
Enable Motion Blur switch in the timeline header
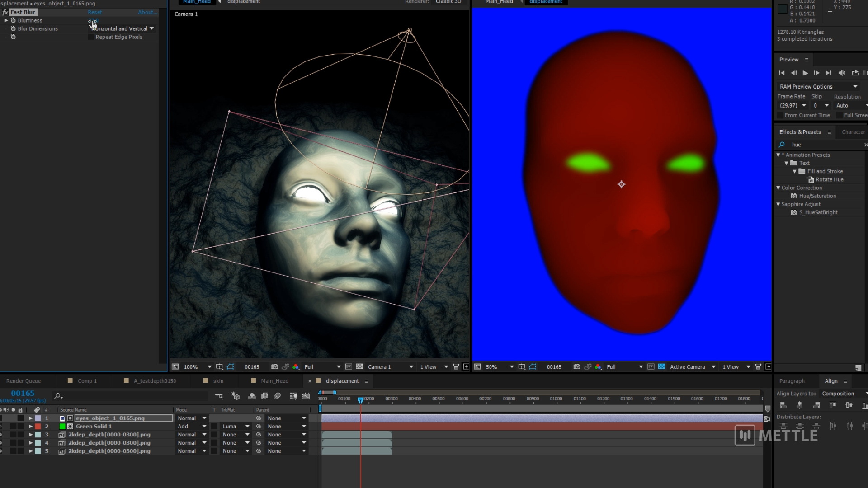tap(278, 396)
